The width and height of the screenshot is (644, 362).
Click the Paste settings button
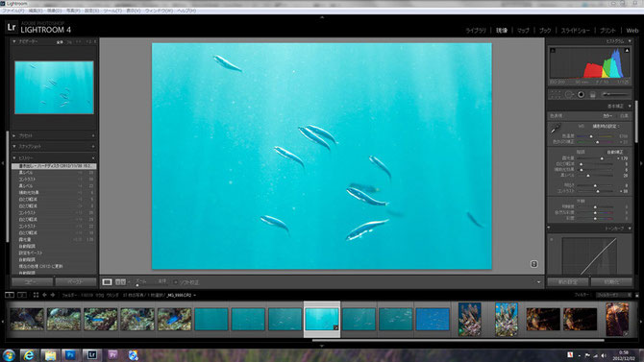click(76, 282)
